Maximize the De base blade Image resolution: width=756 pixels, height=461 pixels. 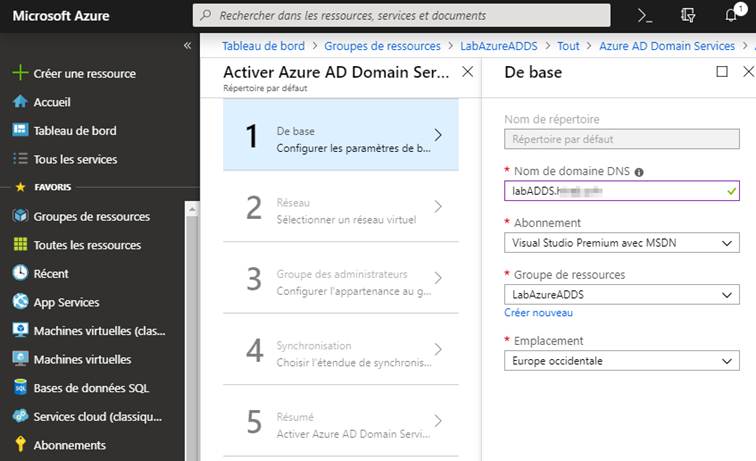click(722, 72)
